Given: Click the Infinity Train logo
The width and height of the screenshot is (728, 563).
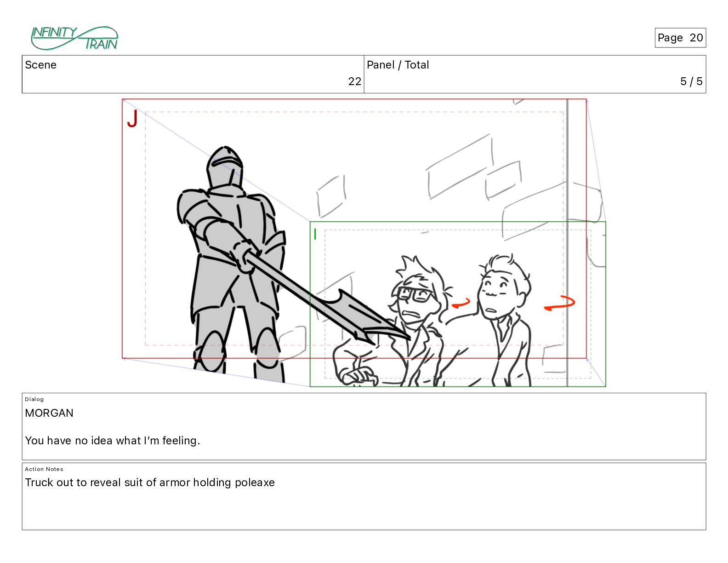Looking at the screenshot, I should click(x=74, y=38).
